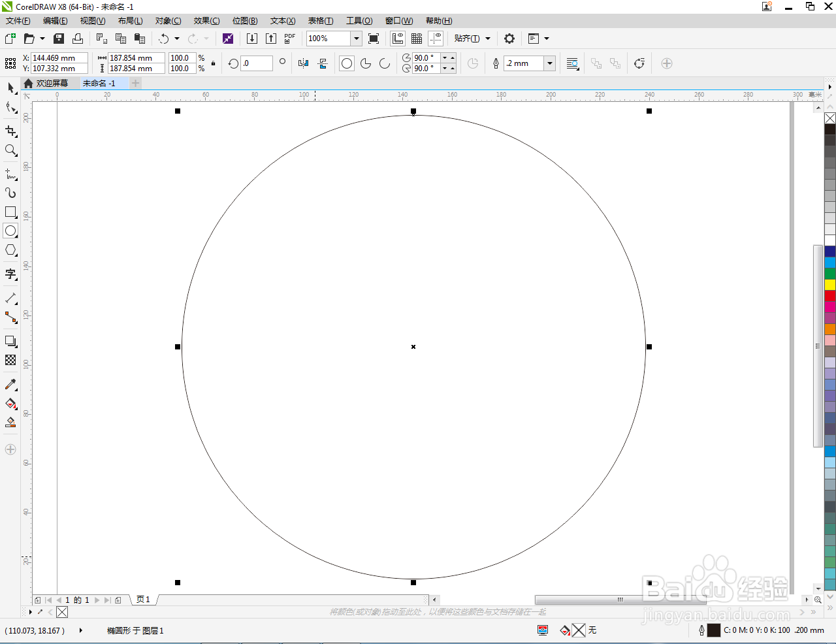The width and height of the screenshot is (836, 644).
Task: Print the document via the printer icon
Action: [x=78, y=39]
